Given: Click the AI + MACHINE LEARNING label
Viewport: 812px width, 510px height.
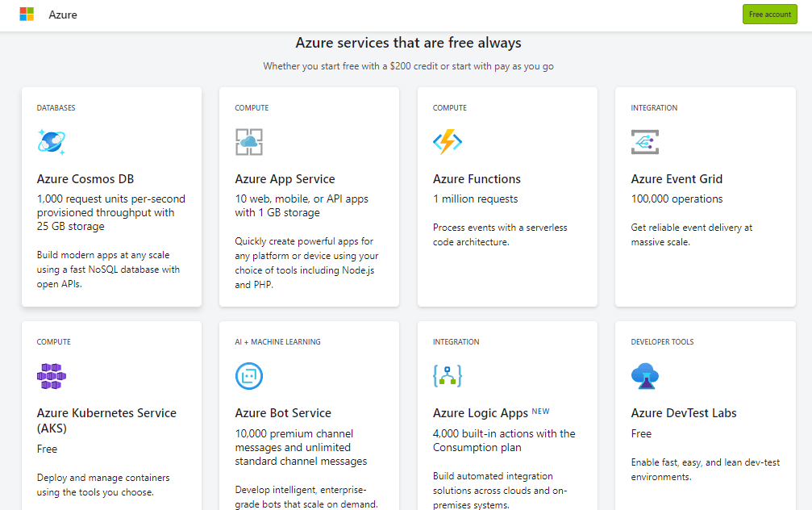Looking at the screenshot, I should tap(277, 342).
